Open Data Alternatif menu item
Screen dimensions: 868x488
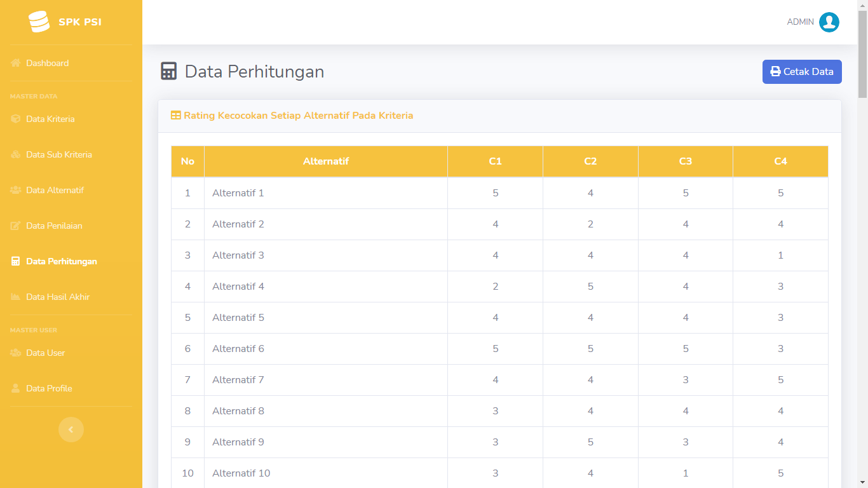coord(71,190)
